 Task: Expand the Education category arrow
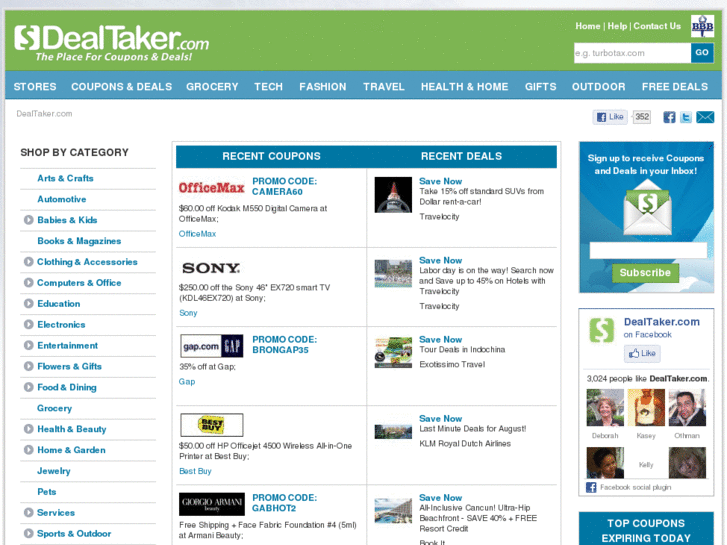29,303
